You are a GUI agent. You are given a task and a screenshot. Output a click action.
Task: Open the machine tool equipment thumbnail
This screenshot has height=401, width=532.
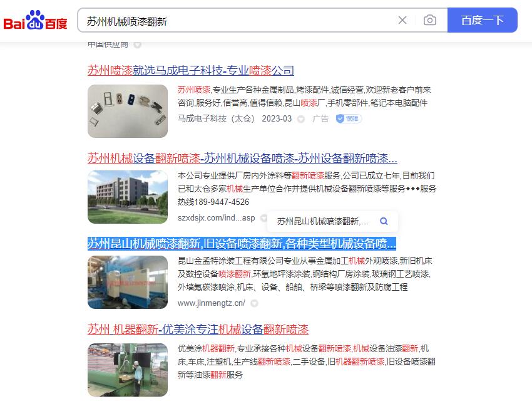[x=128, y=282]
